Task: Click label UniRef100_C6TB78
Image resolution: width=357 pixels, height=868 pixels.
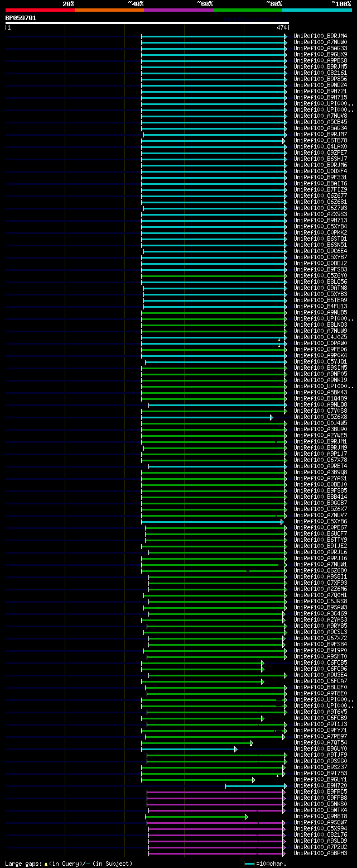Action: click(x=320, y=141)
